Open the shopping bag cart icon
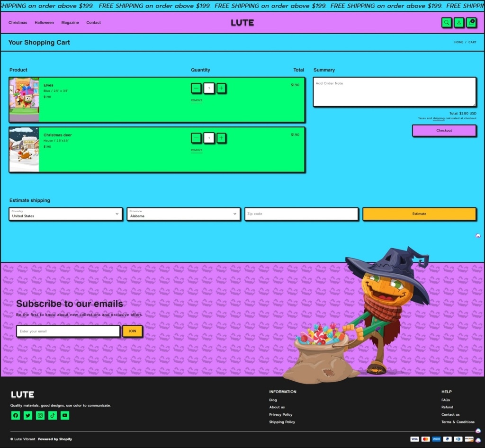 point(471,22)
